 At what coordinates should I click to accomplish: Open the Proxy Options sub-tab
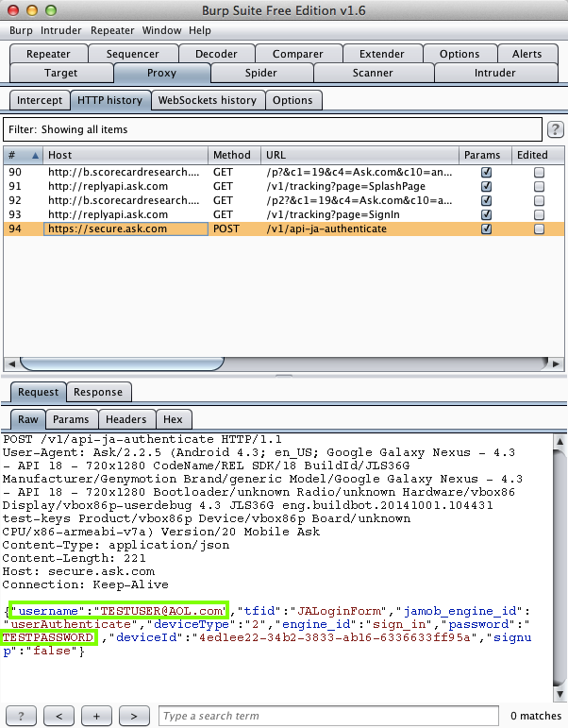[292, 100]
